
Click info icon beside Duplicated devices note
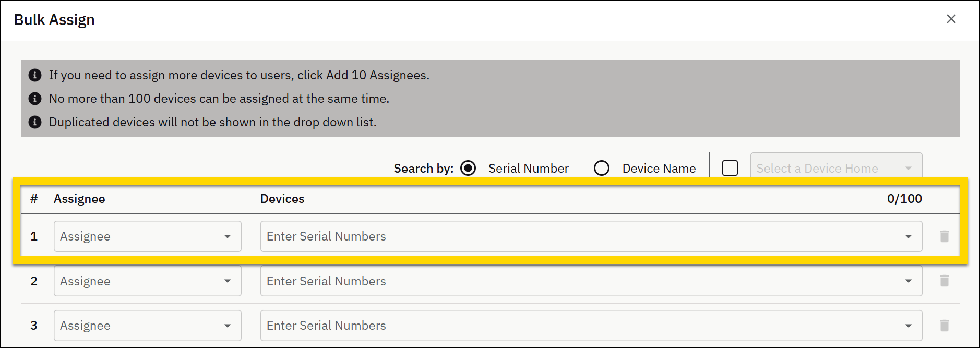click(x=35, y=122)
